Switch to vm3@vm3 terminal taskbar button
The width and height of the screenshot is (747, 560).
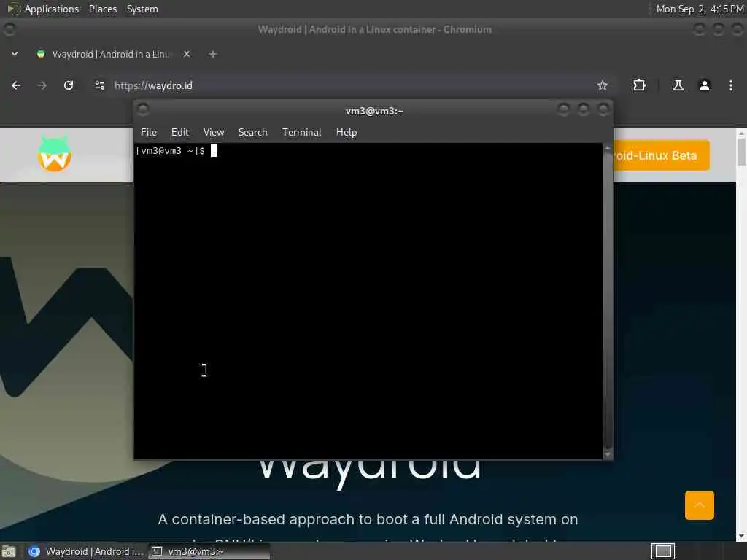(209, 551)
